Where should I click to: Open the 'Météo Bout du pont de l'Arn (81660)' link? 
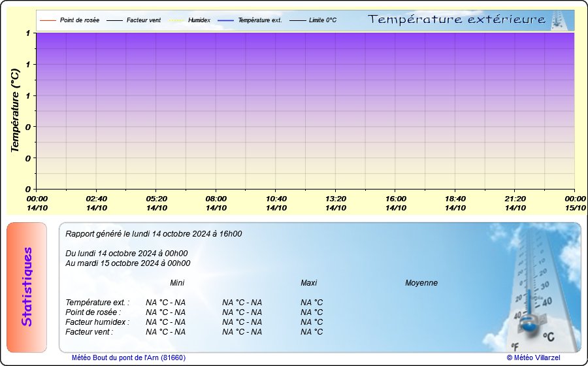click(129, 358)
